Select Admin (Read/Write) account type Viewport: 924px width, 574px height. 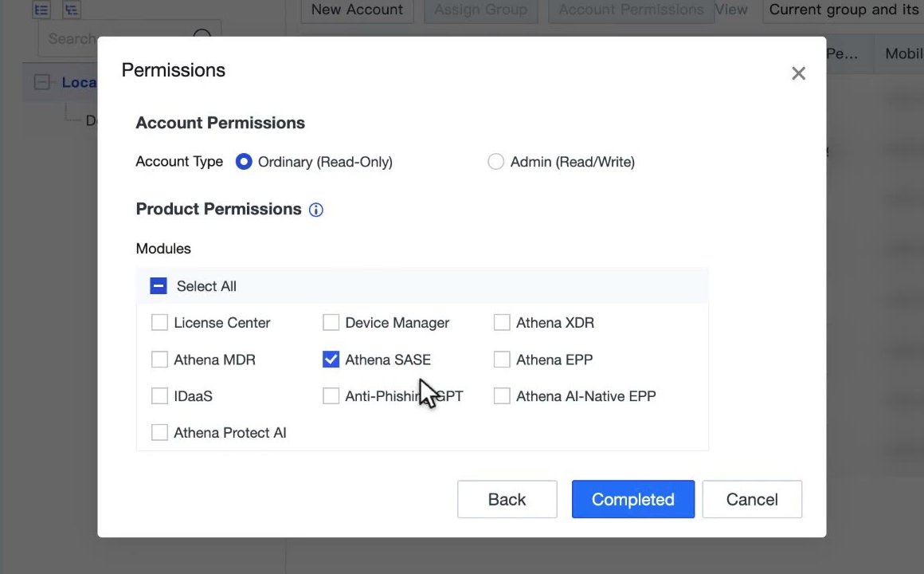pos(496,162)
